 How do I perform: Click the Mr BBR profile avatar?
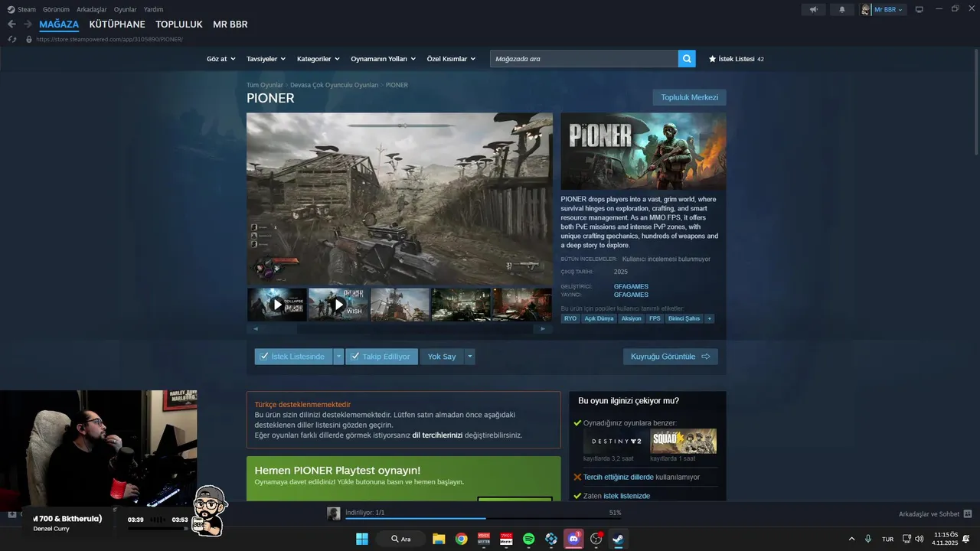(866, 10)
